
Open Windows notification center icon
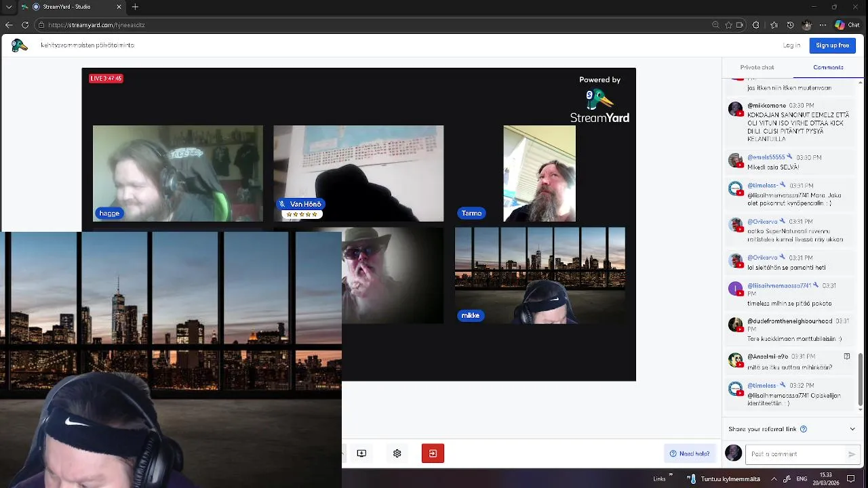(x=851, y=479)
